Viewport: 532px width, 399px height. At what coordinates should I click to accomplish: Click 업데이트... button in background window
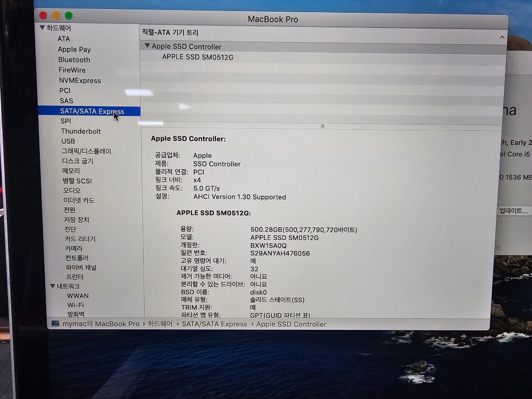coord(513,211)
